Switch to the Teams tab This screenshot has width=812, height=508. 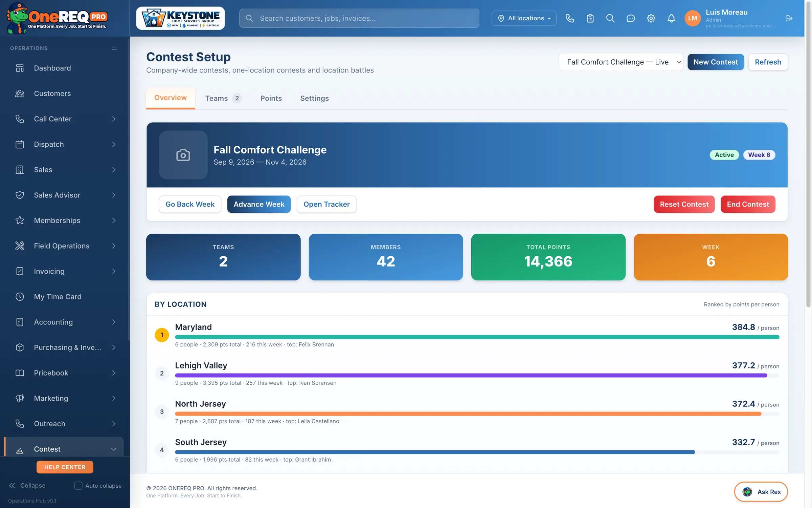click(223, 98)
